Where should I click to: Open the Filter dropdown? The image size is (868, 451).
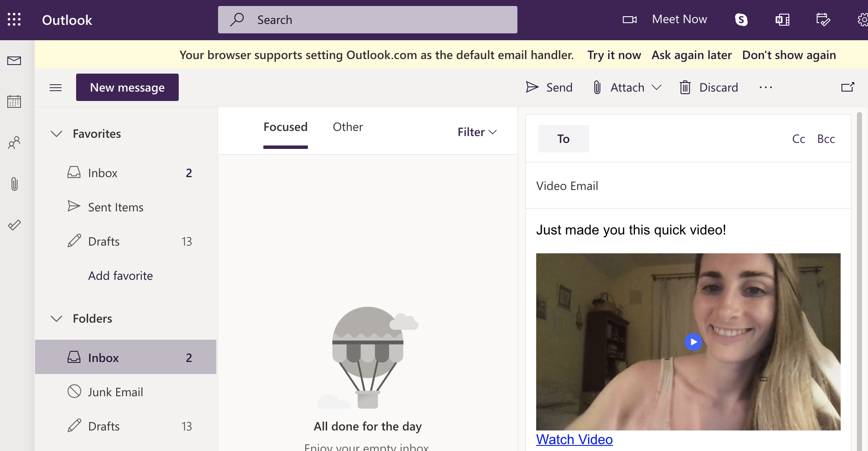click(477, 132)
